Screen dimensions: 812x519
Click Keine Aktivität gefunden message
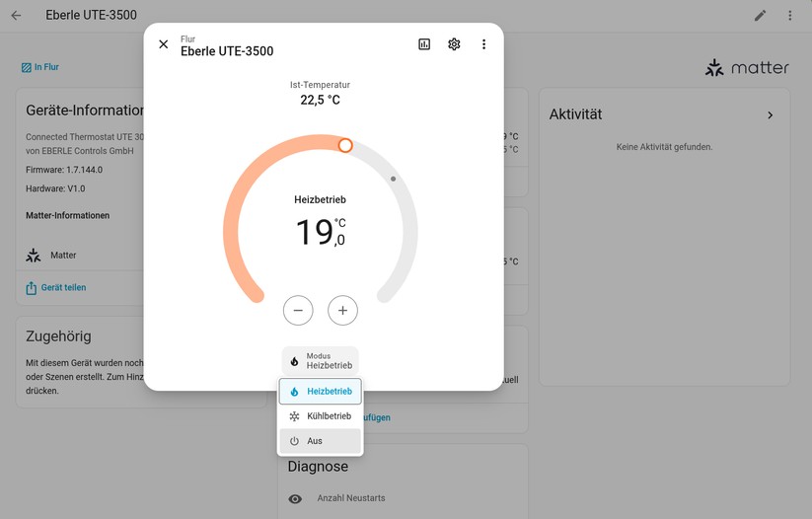(664, 147)
